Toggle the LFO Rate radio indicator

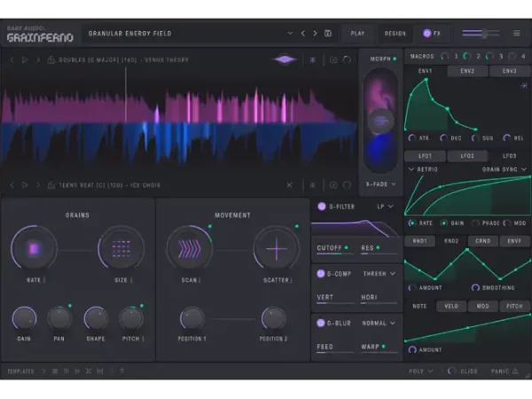pos(411,223)
